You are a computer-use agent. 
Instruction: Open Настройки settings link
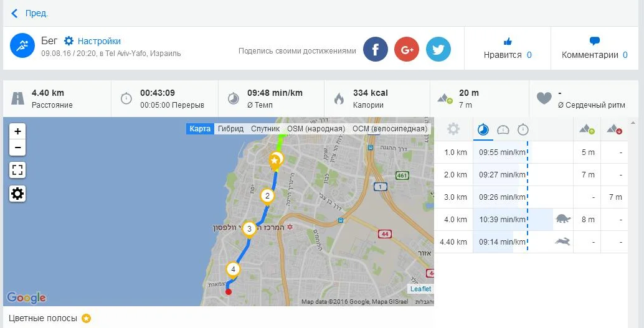click(99, 41)
